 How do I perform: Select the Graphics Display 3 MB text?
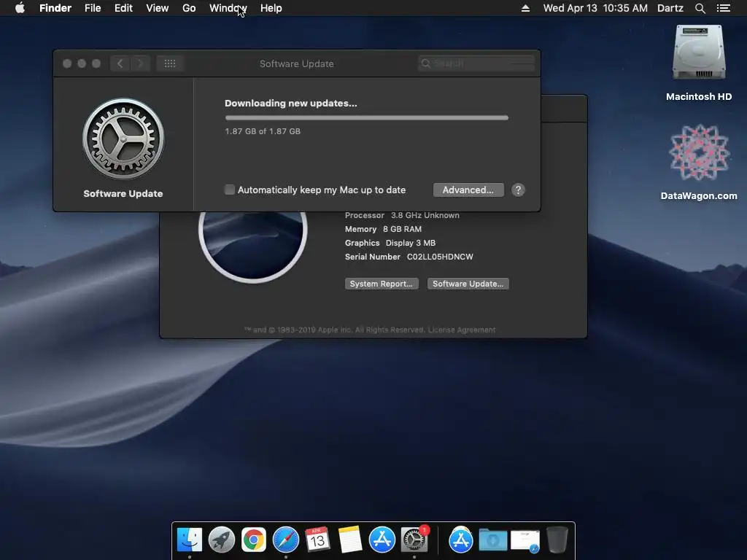(x=390, y=243)
